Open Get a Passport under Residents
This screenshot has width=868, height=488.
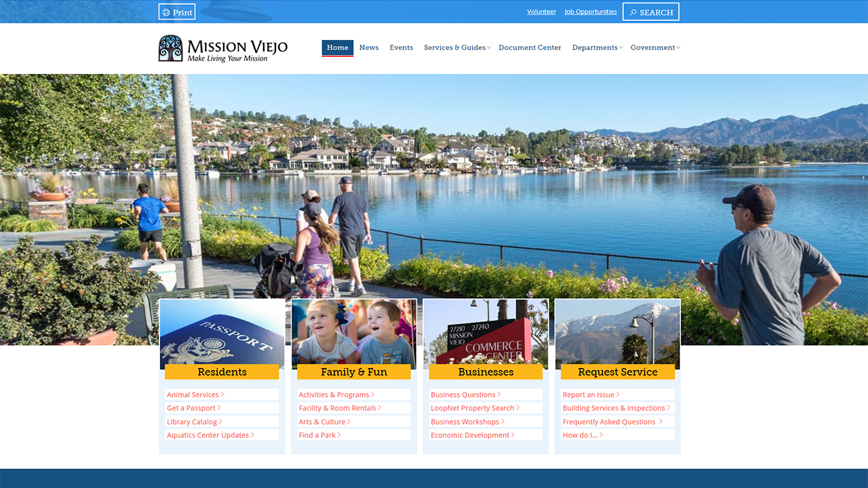click(192, 408)
